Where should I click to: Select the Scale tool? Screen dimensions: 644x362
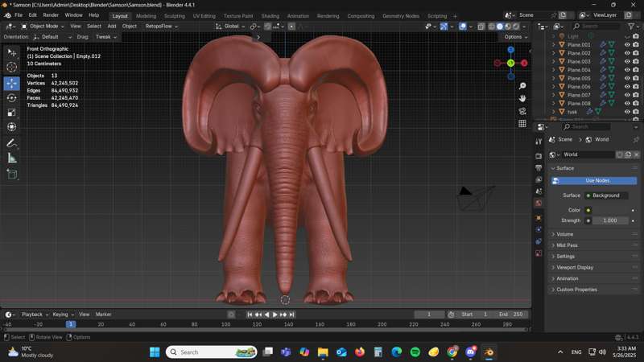tap(11, 112)
